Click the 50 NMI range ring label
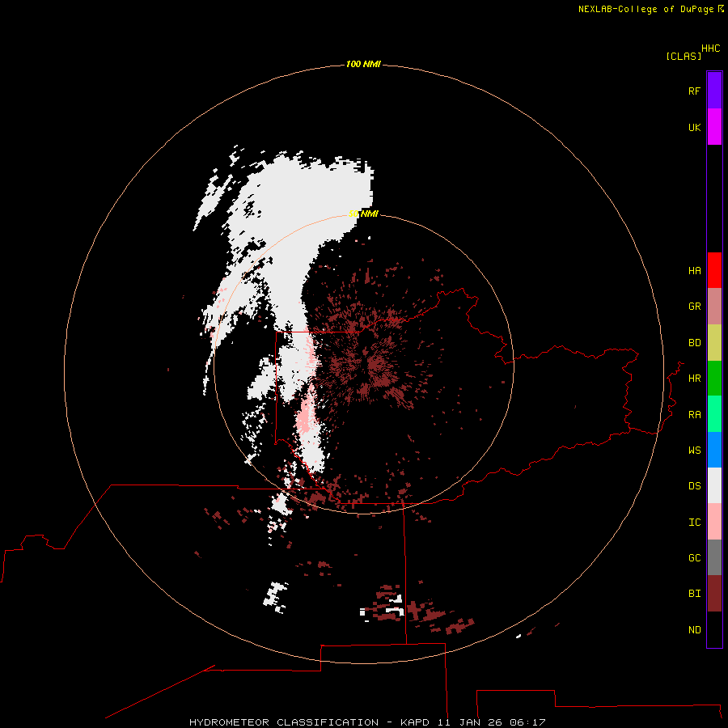The height and width of the screenshot is (728, 728). tap(363, 214)
